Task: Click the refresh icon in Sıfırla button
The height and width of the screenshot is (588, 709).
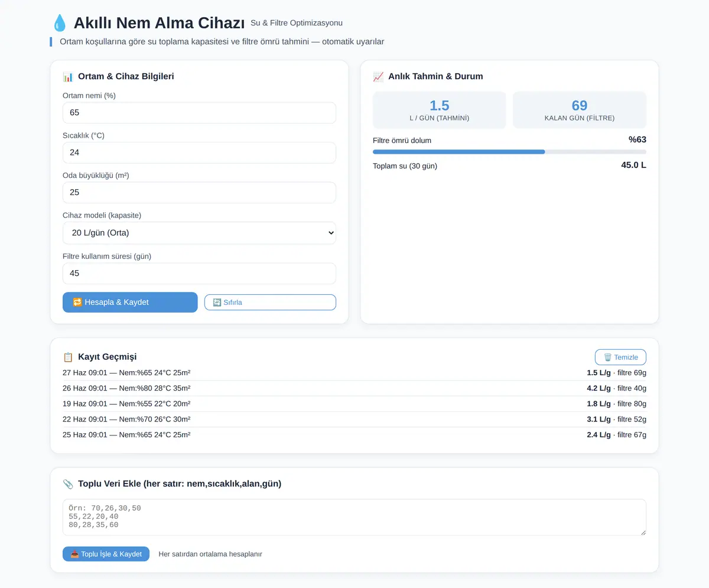Action: (217, 303)
